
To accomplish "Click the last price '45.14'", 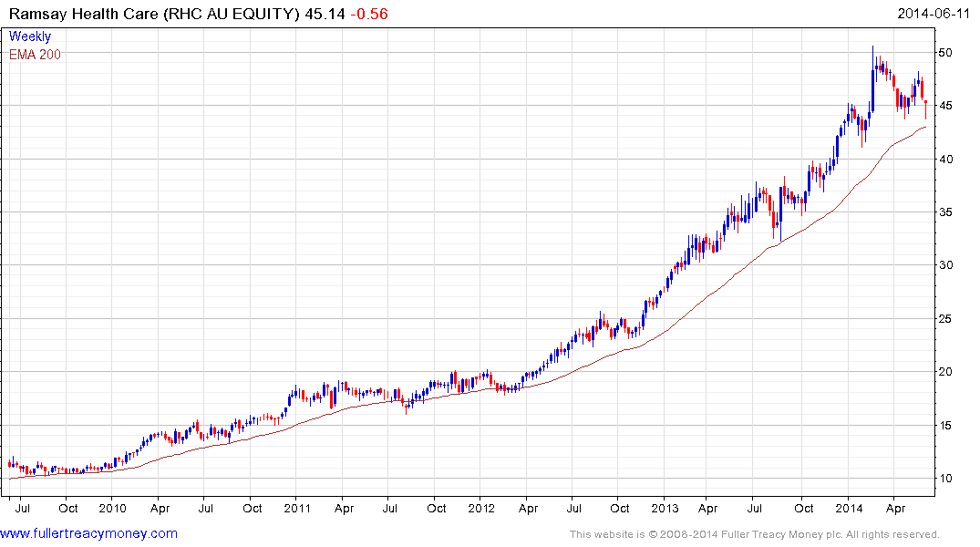I will [325, 14].
